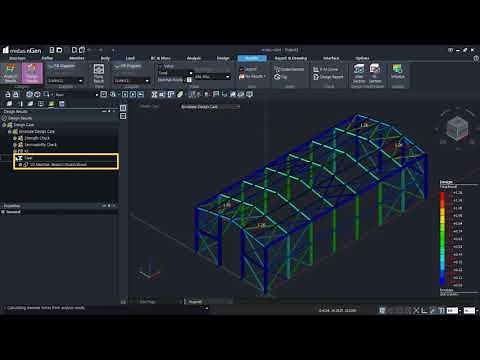Image resolution: width=480 pixels, height=360 pixels.
Task: Click the monitor icon ending the view toolbar
Action: click(249, 94)
